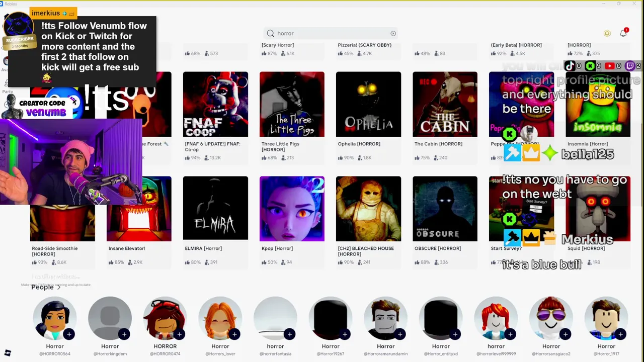Open The Cabin game thumbnail
The width and height of the screenshot is (644, 362).
[445, 104]
